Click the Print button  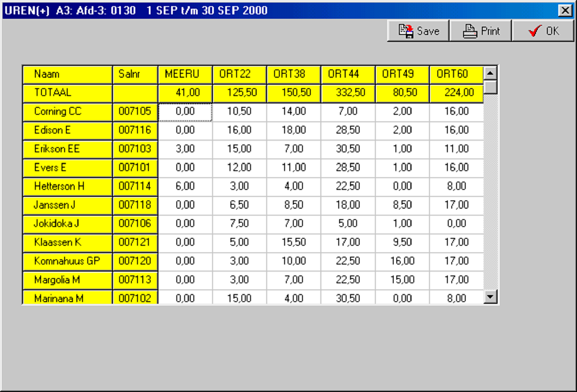481,31
